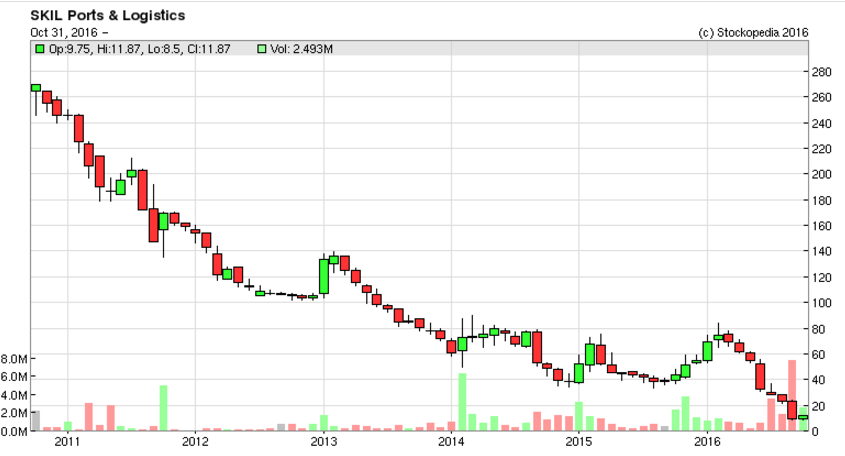
Task: Click the SKIL Ports & Logistics chart title
Action: point(94,17)
